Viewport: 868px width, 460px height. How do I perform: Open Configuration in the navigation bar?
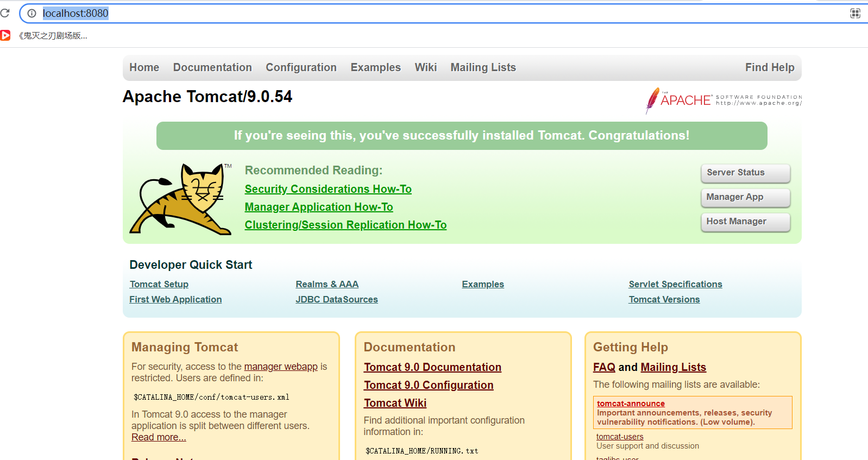(301, 67)
